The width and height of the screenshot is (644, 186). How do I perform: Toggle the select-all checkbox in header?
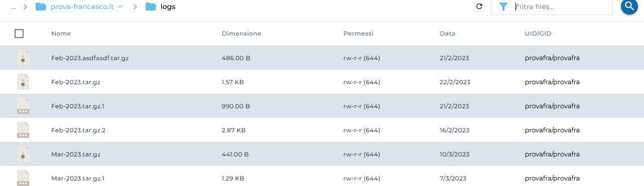point(19,34)
